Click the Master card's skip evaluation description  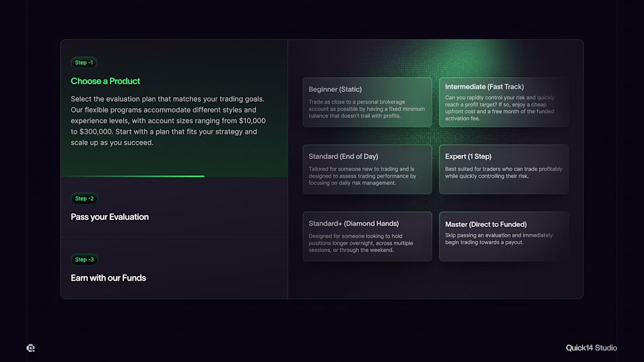tap(498, 239)
